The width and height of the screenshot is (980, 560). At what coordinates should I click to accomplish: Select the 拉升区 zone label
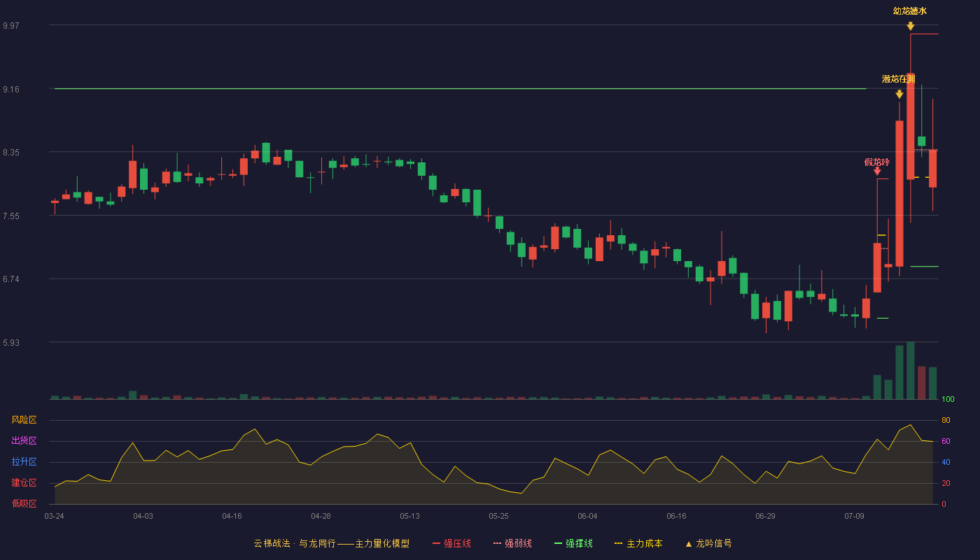pyautogui.click(x=24, y=462)
